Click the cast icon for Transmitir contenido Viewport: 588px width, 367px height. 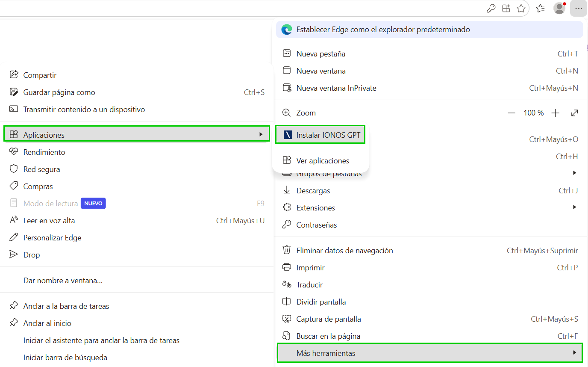coord(14,109)
